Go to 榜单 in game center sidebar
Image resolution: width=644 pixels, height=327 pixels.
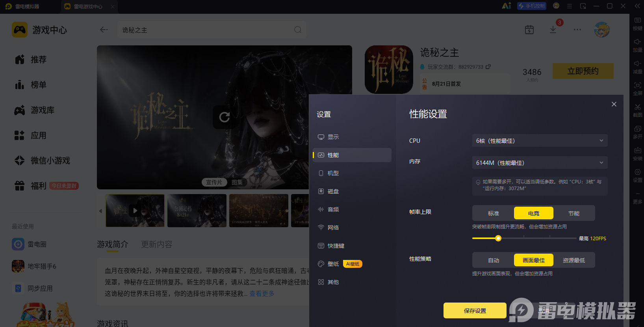pyautogui.click(x=31, y=85)
